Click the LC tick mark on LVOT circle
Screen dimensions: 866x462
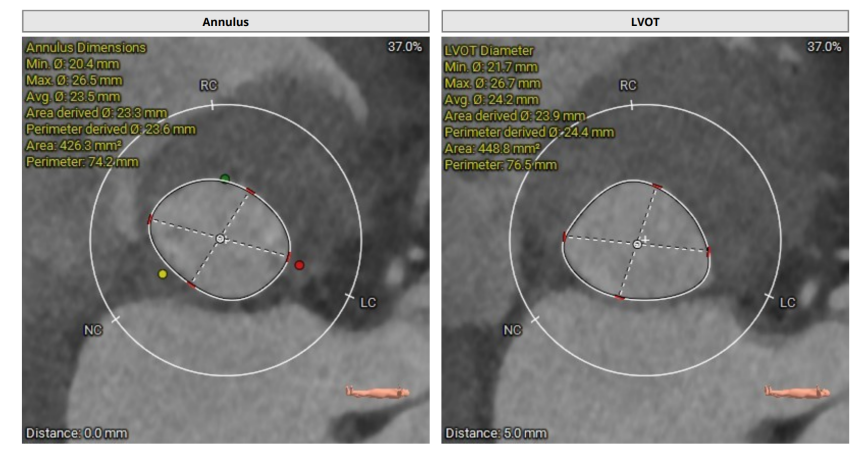(769, 297)
